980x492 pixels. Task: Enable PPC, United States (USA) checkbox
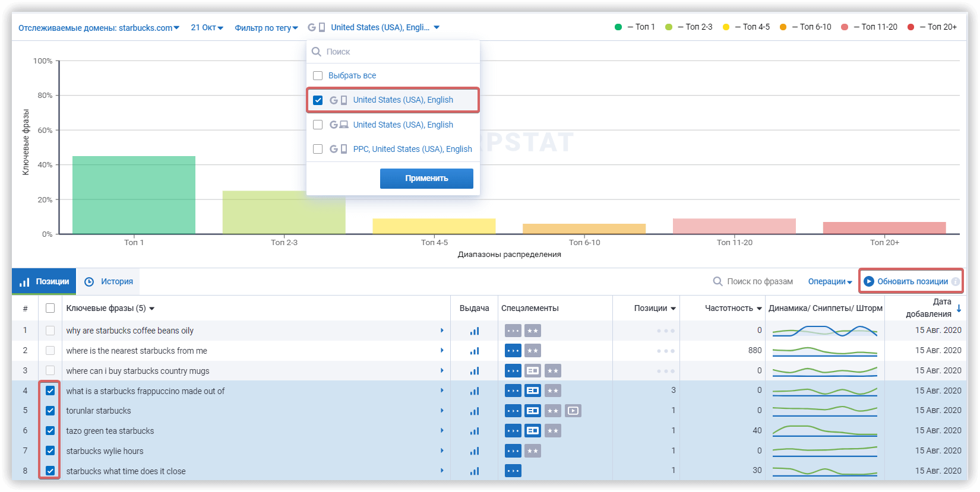(318, 149)
